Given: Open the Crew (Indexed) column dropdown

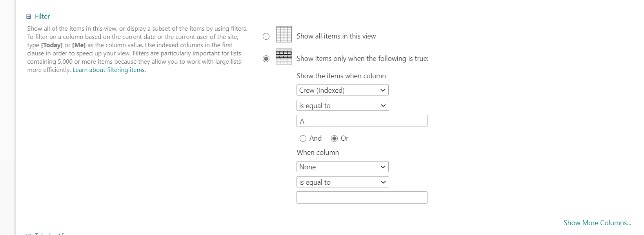Looking at the screenshot, I should click(x=342, y=90).
